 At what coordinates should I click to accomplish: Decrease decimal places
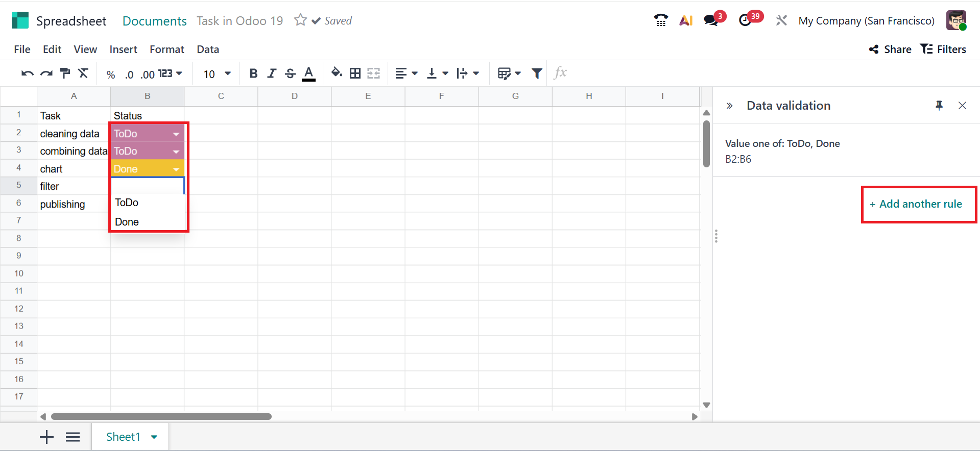129,74
